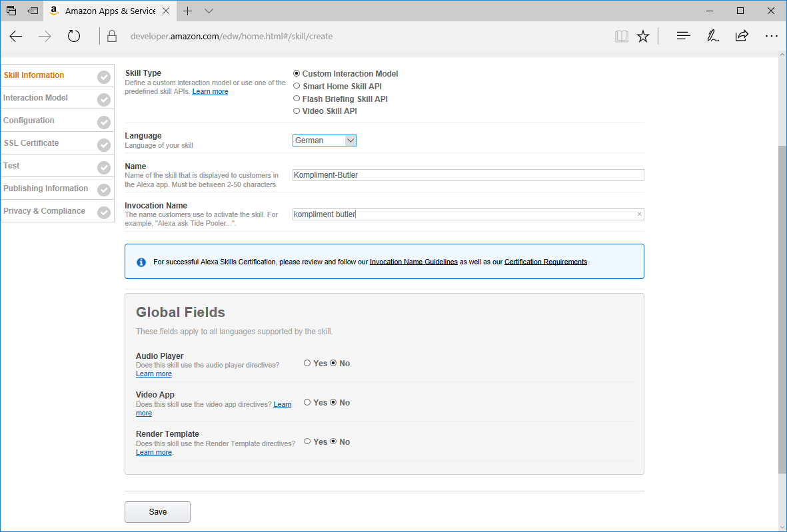
Task: Click the page vertical scrollbar
Action: tap(782, 306)
